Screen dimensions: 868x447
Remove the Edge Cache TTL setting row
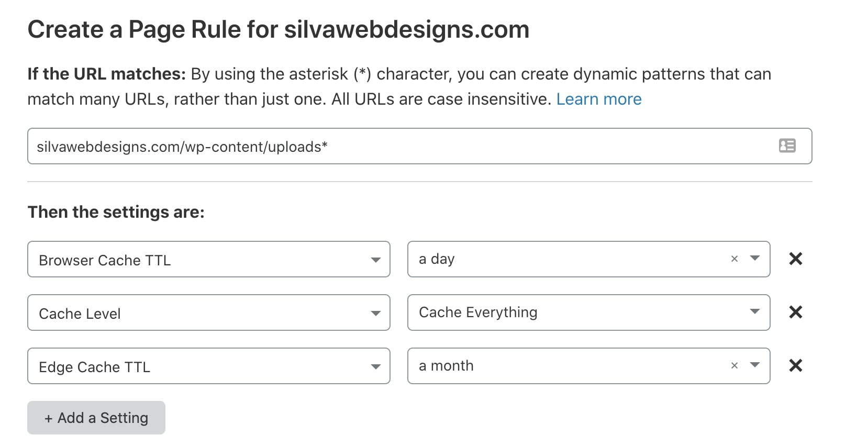pos(795,365)
